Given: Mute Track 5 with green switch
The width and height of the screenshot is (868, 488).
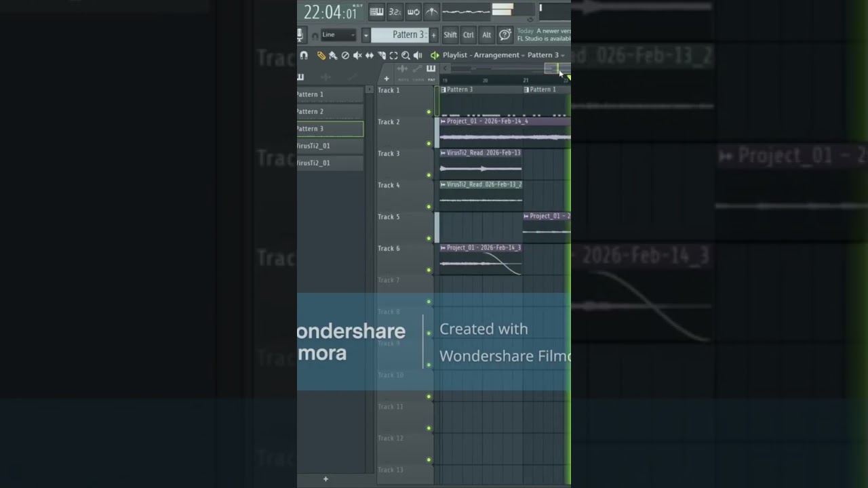Looking at the screenshot, I should pyautogui.click(x=429, y=239).
